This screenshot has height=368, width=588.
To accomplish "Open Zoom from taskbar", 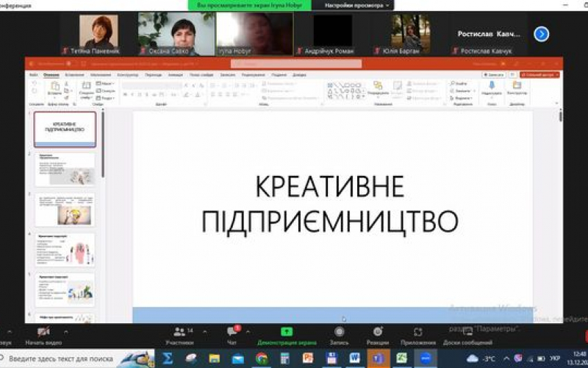I will coord(426,358).
